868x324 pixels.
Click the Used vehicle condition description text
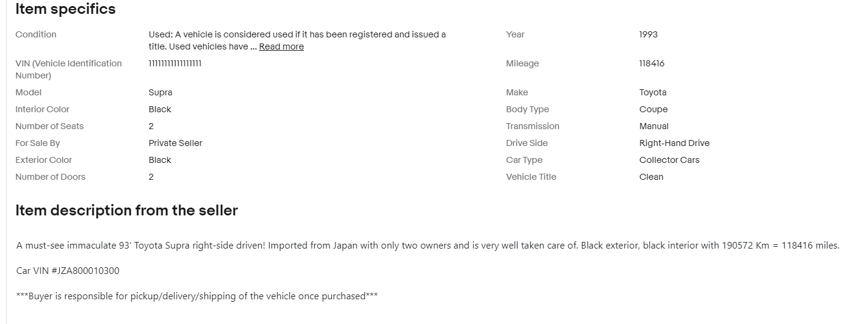click(x=297, y=34)
